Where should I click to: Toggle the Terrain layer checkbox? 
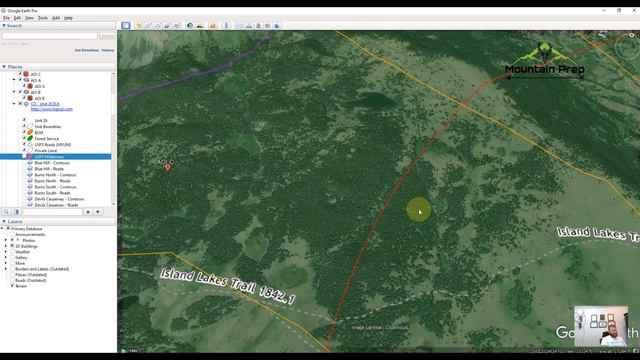[x=12, y=286]
